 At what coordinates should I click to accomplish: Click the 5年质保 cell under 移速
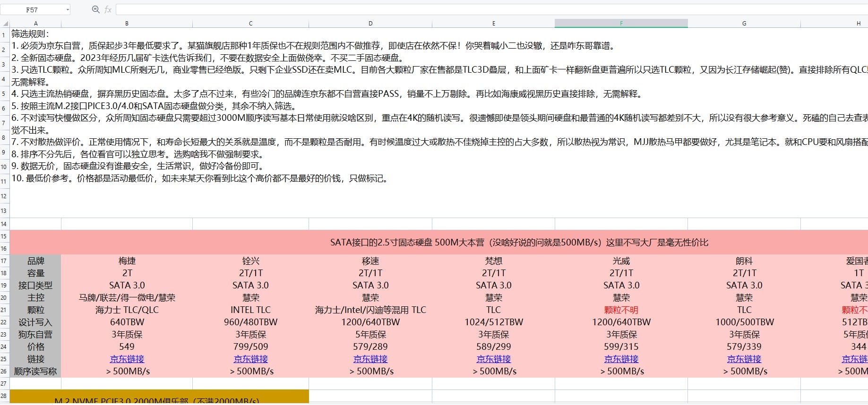coord(370,334)
